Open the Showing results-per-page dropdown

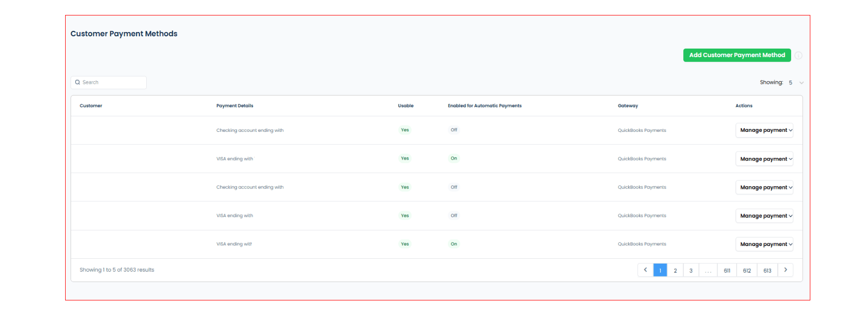pos(795,83)
